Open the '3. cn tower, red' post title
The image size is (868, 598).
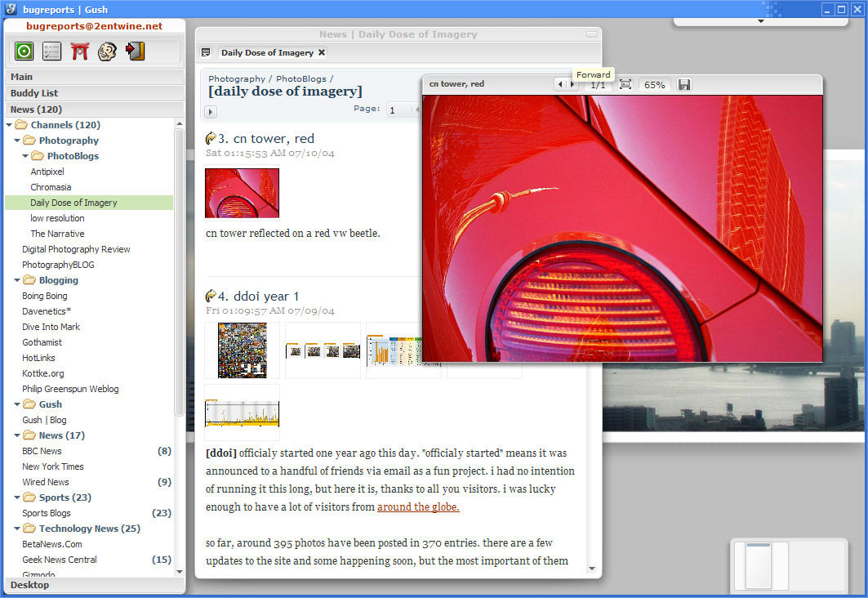pyautogui.click(x=266, y=138)
